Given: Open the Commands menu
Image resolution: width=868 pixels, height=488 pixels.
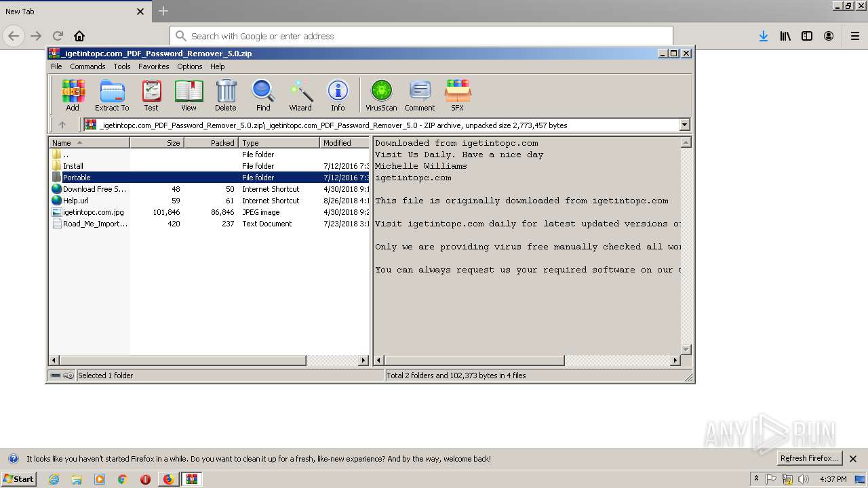Looking at the screenshot, I should [x=87, y=66].
